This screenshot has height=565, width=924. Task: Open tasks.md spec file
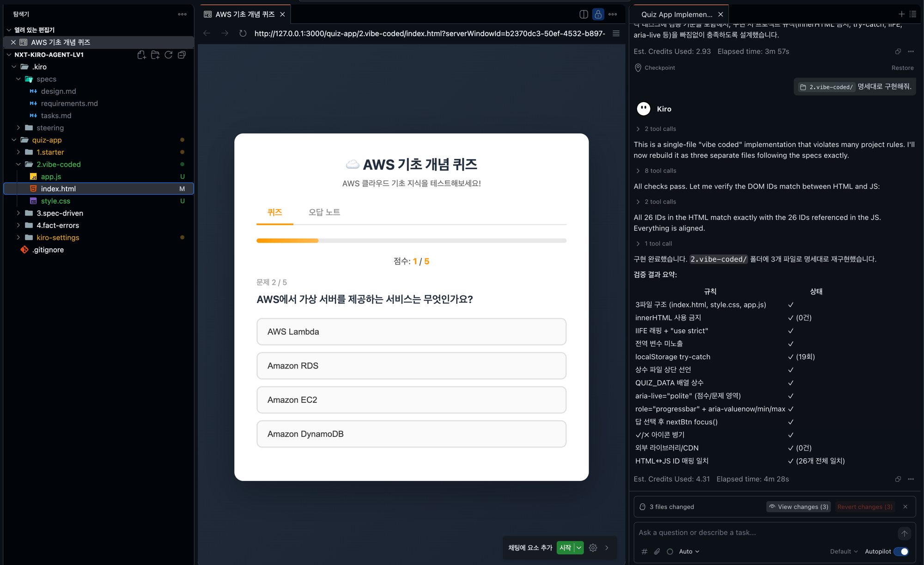[56, 116]
